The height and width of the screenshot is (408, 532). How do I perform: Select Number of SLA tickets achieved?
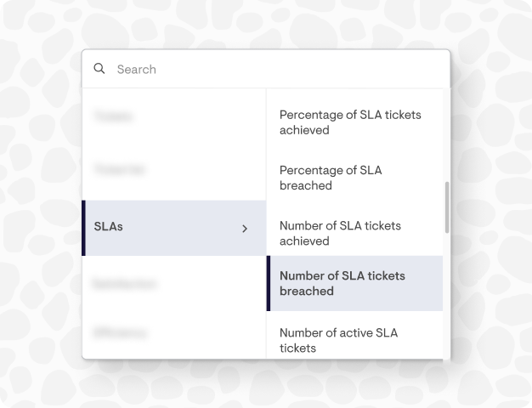(x=354, y=233)
